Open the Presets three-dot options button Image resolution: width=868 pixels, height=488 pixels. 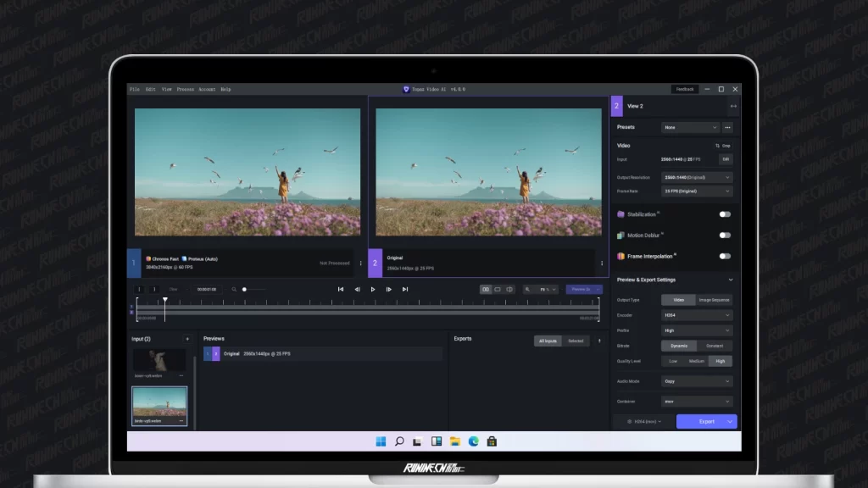(727, 127)
